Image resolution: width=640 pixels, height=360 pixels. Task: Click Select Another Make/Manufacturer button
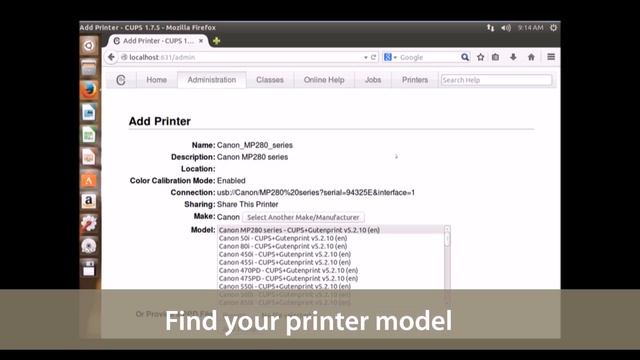pos(303,217)
